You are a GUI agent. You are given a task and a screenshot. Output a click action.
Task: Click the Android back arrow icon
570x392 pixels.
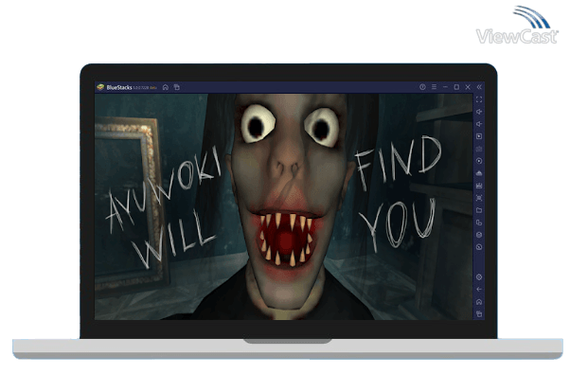pos(479,290)
